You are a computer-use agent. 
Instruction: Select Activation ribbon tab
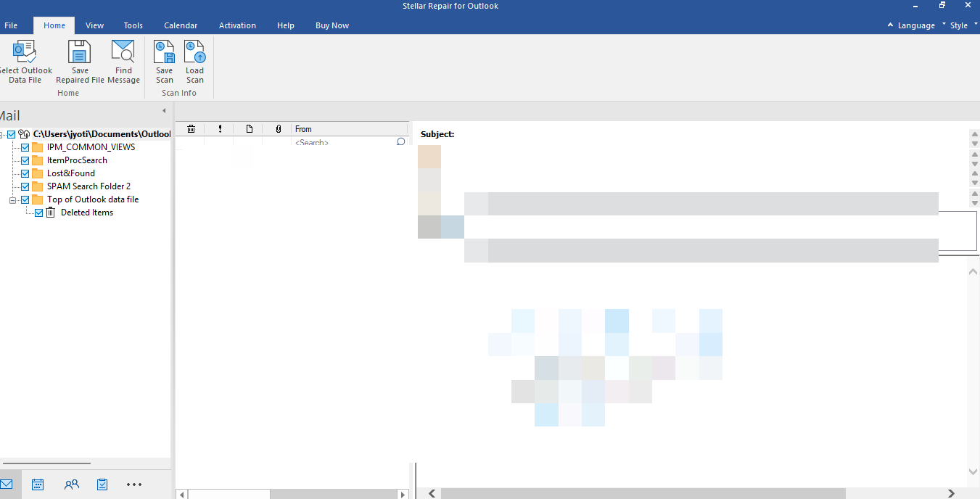point(237,25)
